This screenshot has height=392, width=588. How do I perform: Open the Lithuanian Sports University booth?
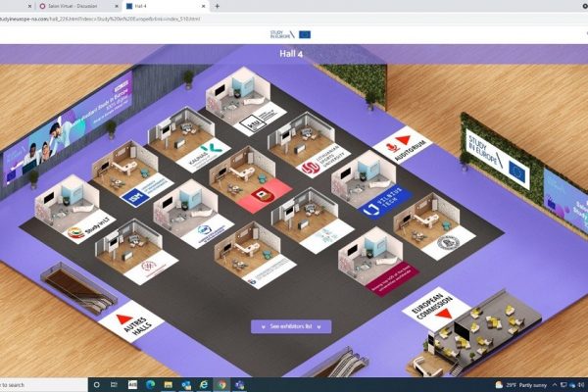pos(309,144)
